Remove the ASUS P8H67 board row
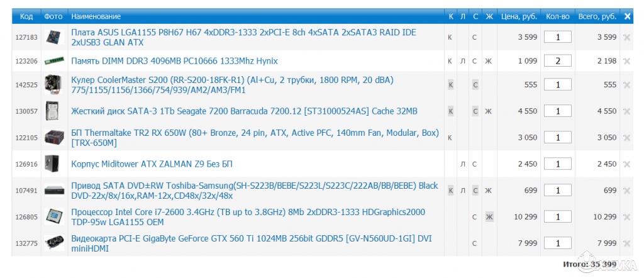The height and width of the screenshot is (278, 644). pyautogui.click(x=627, y=37)
